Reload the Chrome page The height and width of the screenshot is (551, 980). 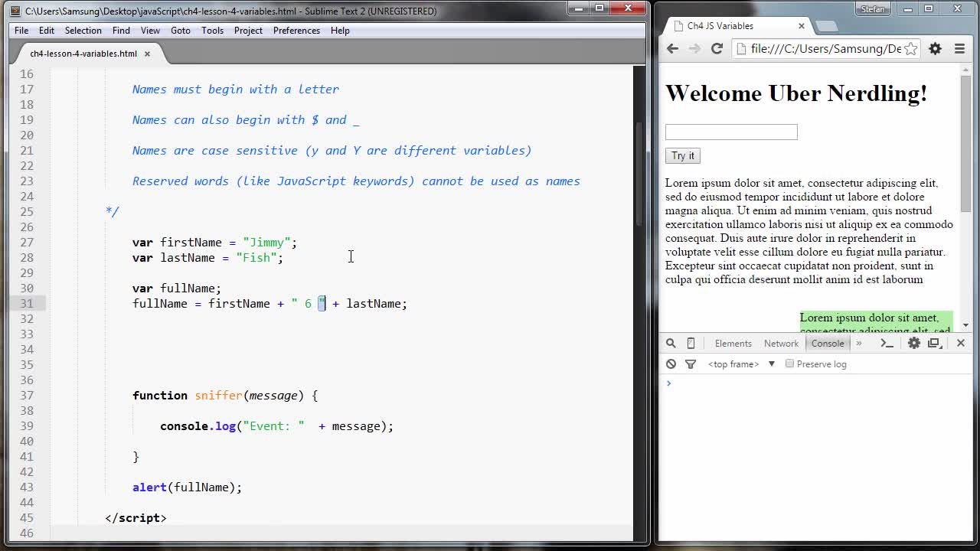(717, 48)
